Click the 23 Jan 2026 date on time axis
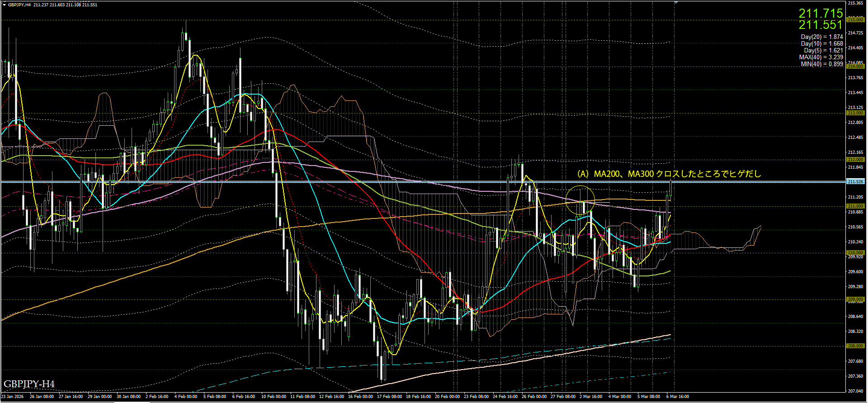This screenshot has height=403, width=868. pos(12,397)
